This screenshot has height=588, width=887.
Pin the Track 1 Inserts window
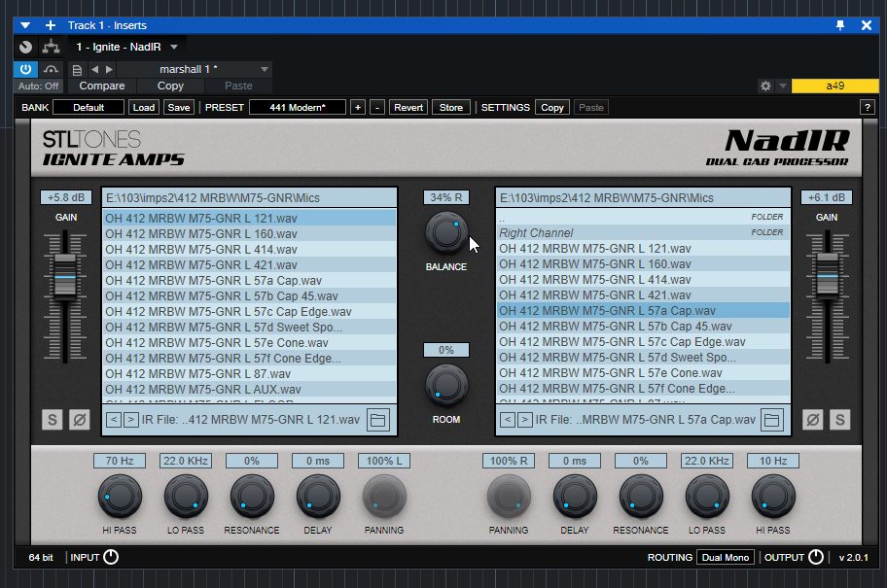pos(840,25)
